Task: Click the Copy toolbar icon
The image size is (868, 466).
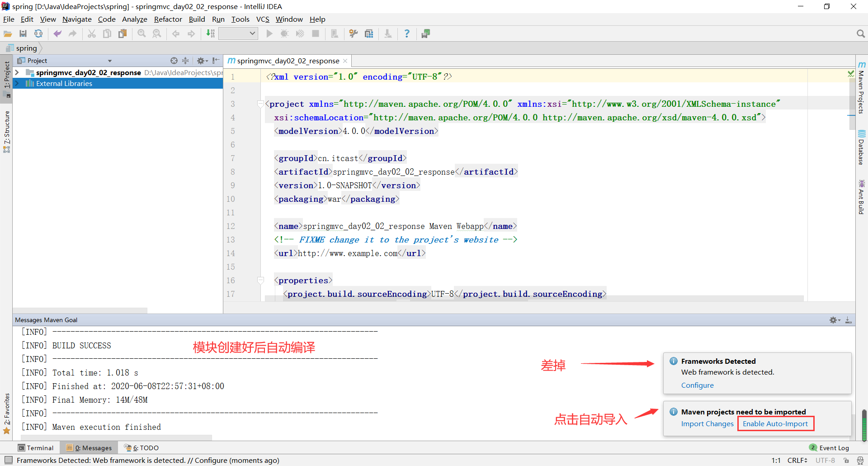Action: coord(107,33)
